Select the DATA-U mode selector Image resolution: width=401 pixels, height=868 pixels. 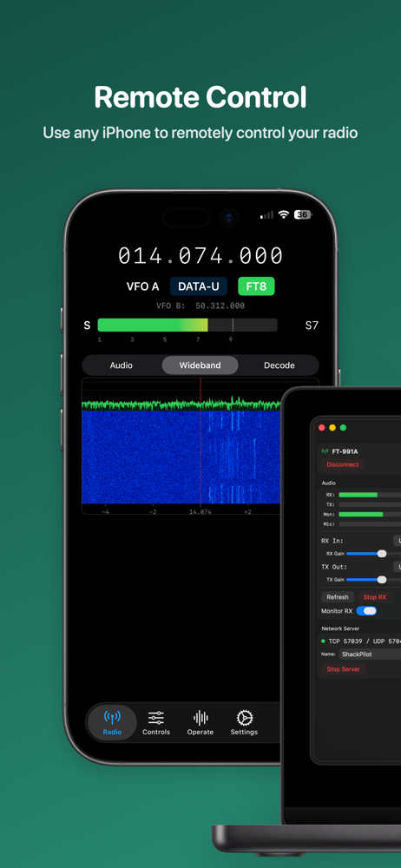pos(198,286)
